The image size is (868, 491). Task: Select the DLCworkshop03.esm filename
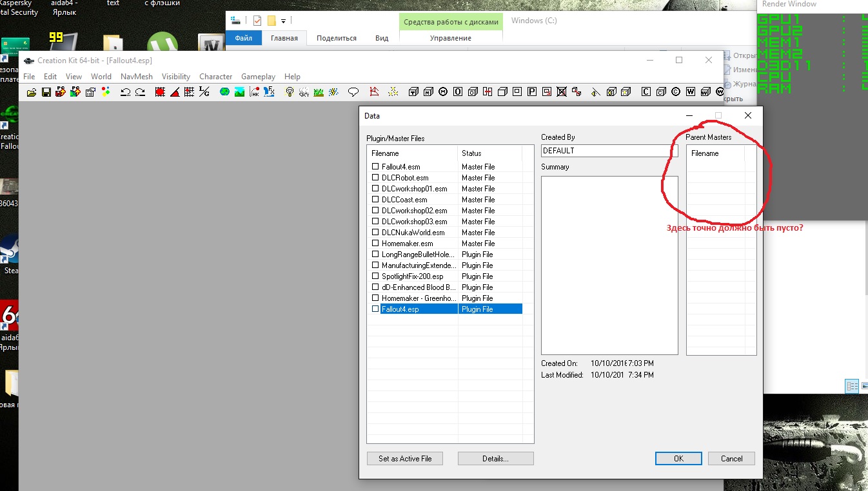pos(414,222)
